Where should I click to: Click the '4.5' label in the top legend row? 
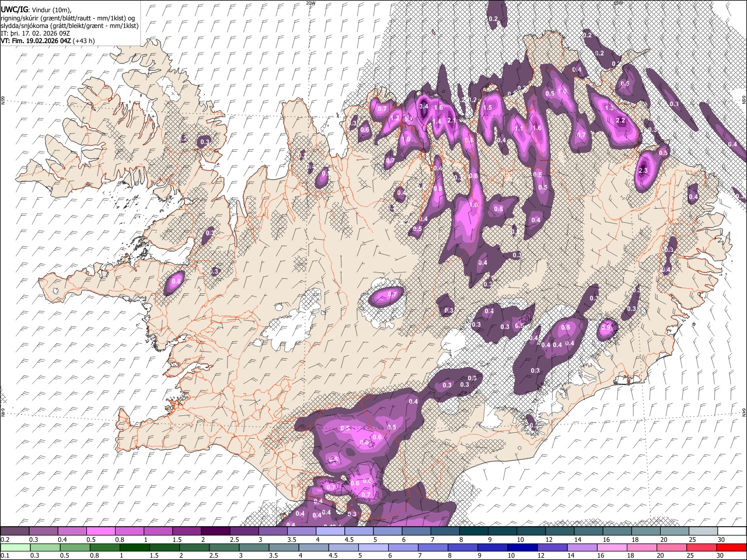pos(349,540)
